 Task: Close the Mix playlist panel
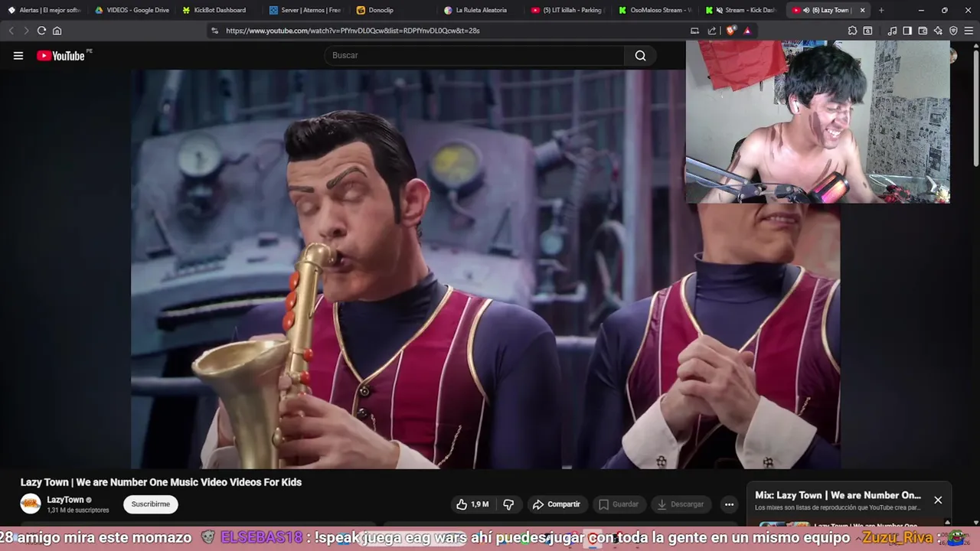[938, 500]
